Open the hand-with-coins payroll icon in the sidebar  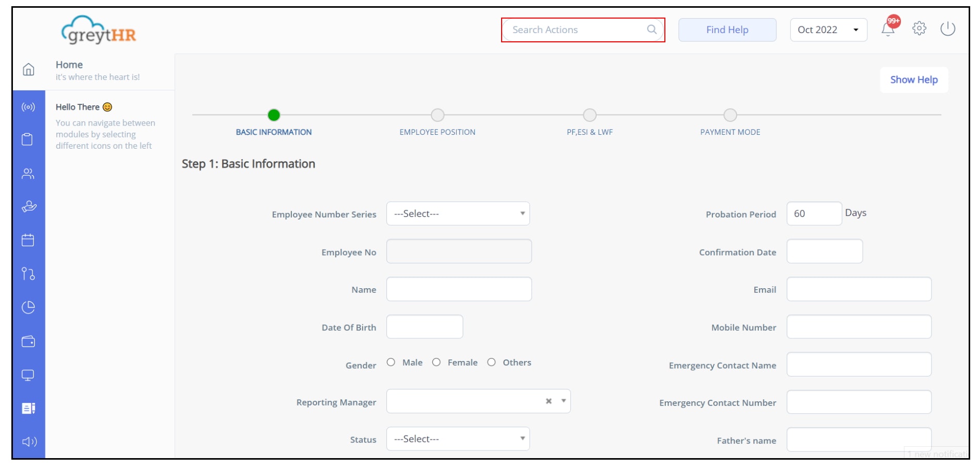point(29,207)
